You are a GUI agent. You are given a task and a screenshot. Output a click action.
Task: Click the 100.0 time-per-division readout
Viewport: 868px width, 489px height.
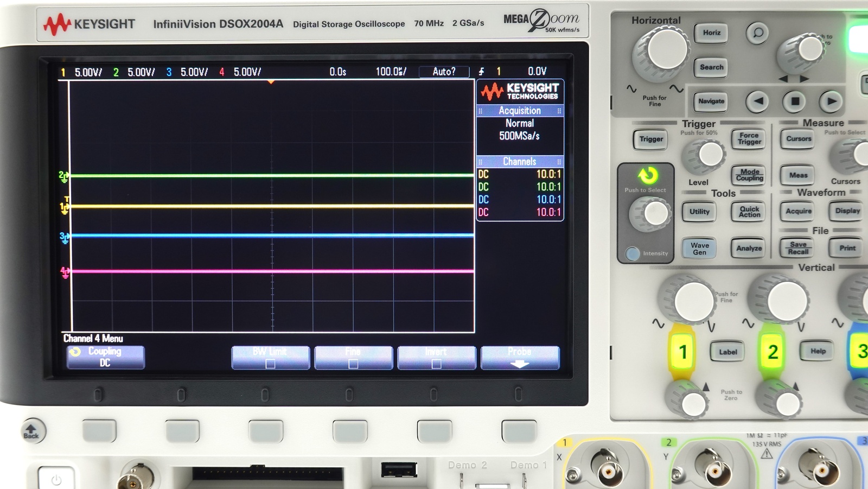tap(391, 72)
